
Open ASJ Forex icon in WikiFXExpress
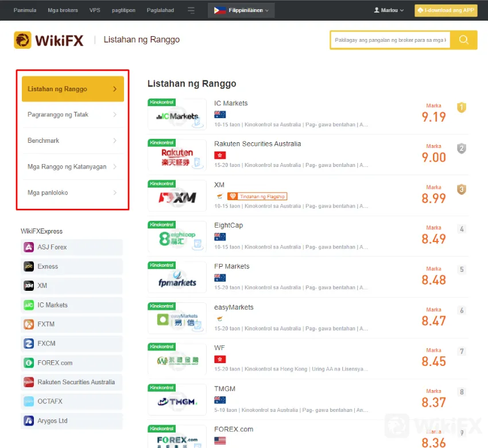click(29, 247)
